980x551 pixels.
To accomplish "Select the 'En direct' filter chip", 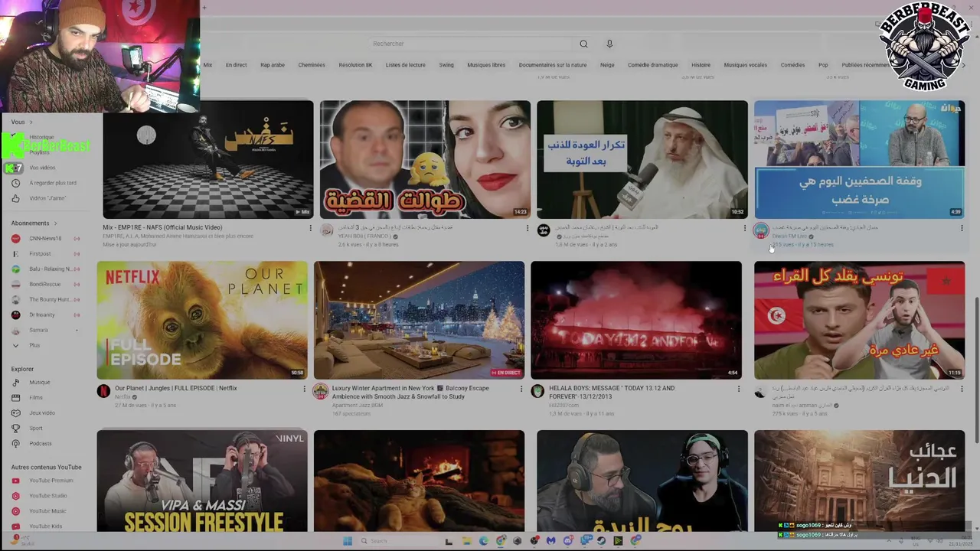I will 236,65.
